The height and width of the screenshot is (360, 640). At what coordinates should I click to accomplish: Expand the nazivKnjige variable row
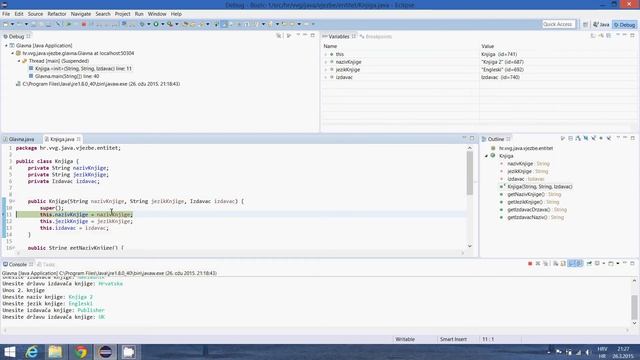pyautogui.click(x=326, y=62)
